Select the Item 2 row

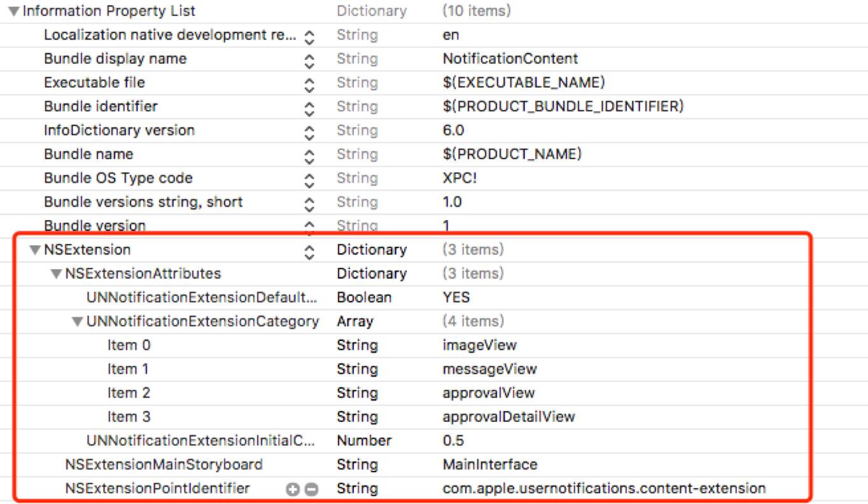tap(129, 393)
